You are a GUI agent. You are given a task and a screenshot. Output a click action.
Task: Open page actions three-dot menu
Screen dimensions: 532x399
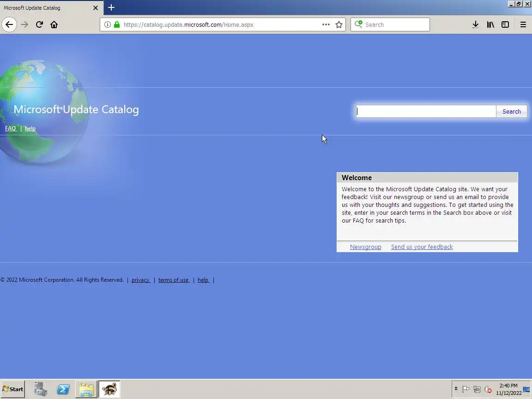[x=326, y=24]
